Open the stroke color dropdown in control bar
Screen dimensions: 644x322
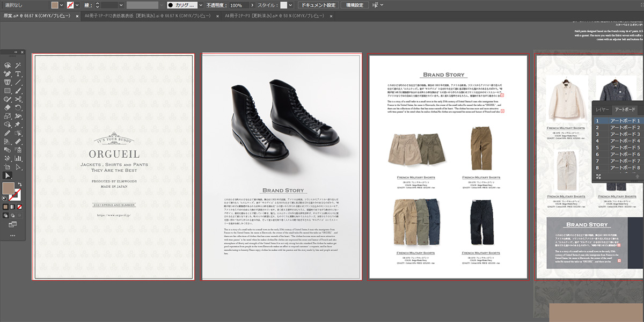(x=77, y=5)
